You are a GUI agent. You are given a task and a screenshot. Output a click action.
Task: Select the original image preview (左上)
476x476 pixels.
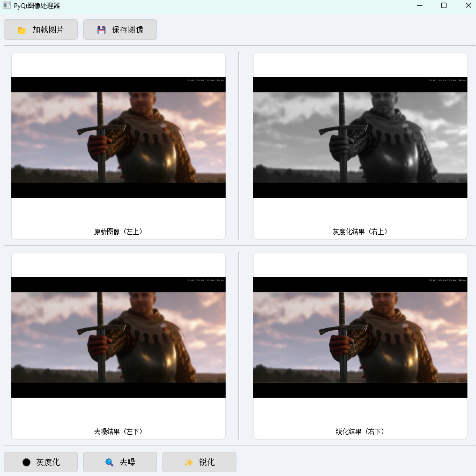(x=118, y=137)
